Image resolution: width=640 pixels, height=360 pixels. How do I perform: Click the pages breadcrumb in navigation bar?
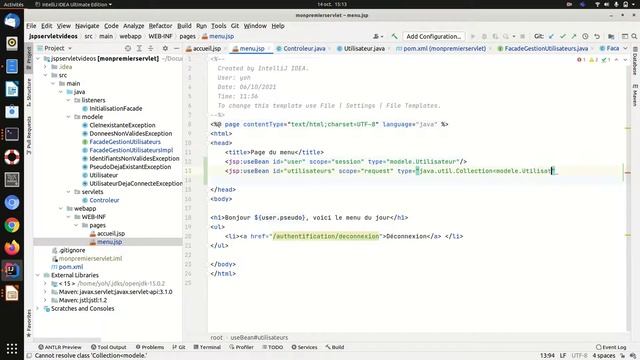187,36
